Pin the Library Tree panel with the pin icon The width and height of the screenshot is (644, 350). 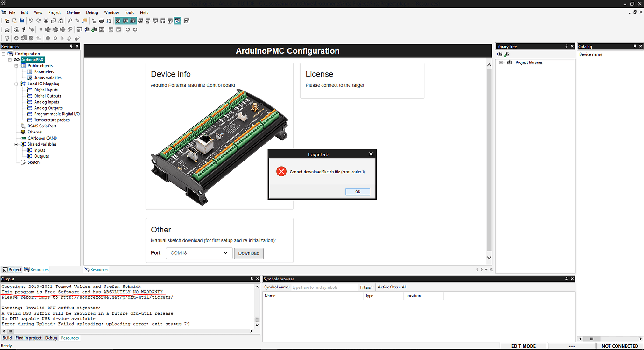pos(567,46)
